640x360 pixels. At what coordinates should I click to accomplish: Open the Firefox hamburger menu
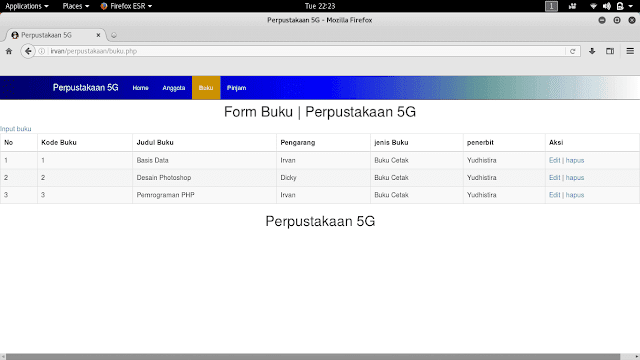630,51
